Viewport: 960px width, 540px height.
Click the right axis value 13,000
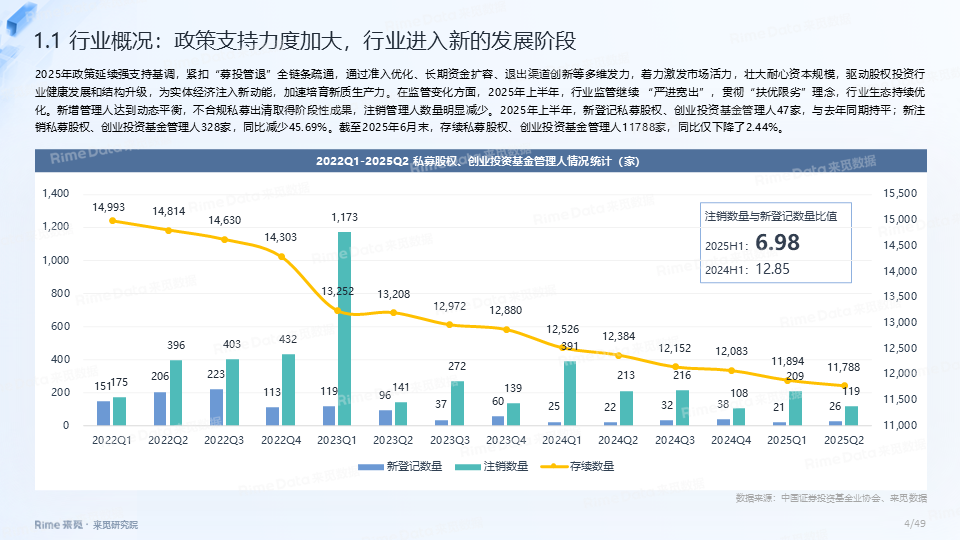[900, 322]
